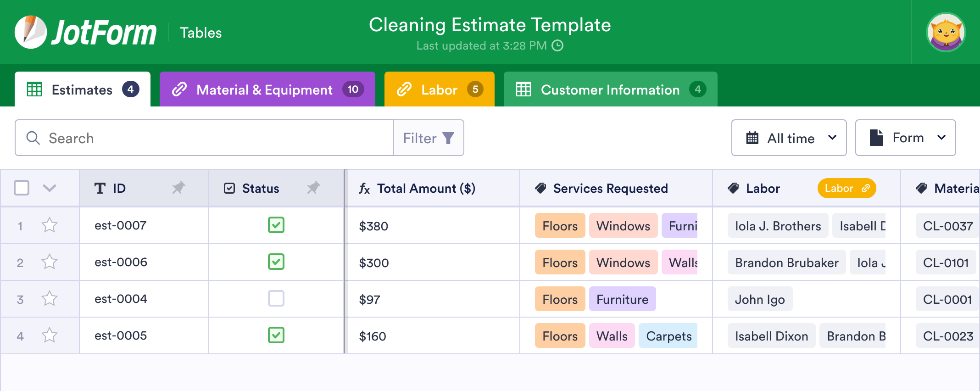
Task: Click the pin icon in Status column
Action: click(x=313, y=188)
